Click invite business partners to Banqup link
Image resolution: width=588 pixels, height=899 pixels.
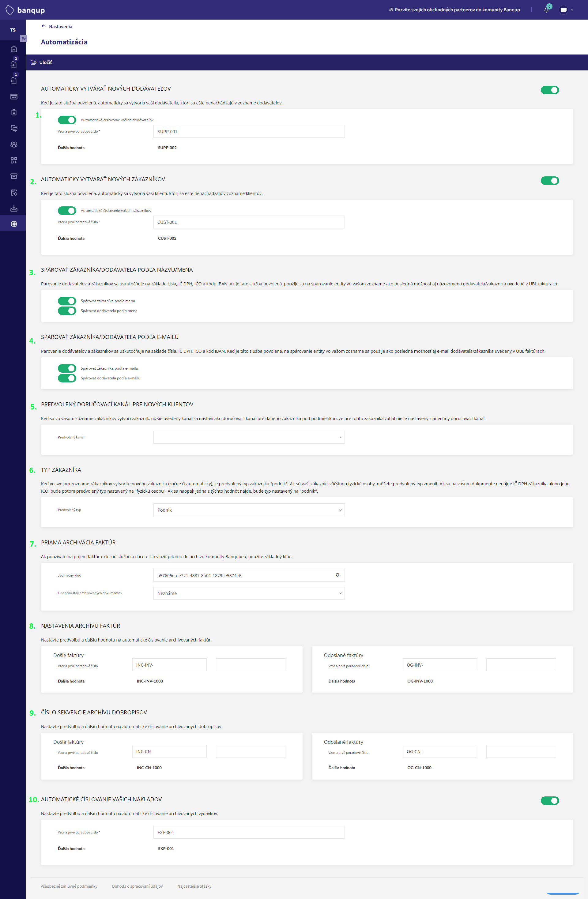454,10
